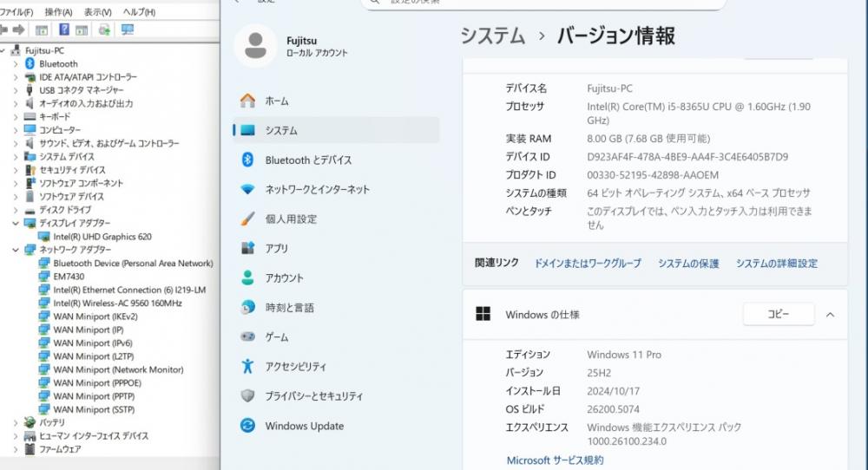868x470 pixels.
Task: Select Fujitsu-PC root node
Action: tap(44, 50)
